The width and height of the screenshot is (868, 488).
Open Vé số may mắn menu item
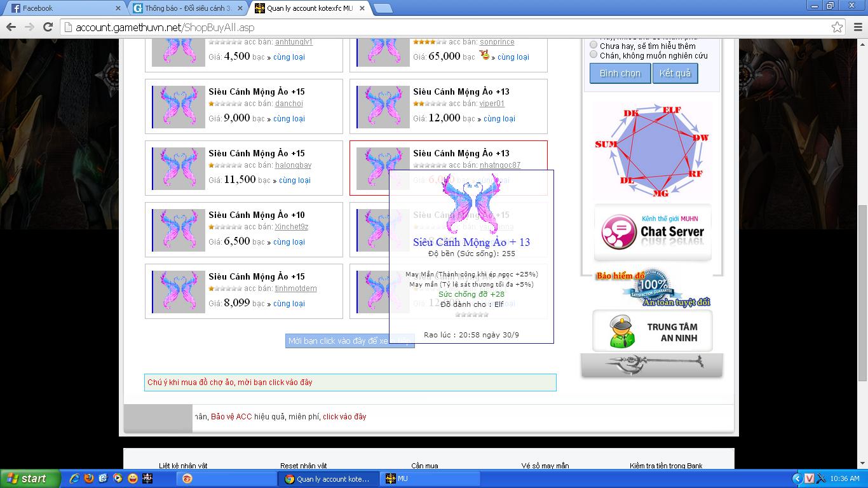pos(545,466)
